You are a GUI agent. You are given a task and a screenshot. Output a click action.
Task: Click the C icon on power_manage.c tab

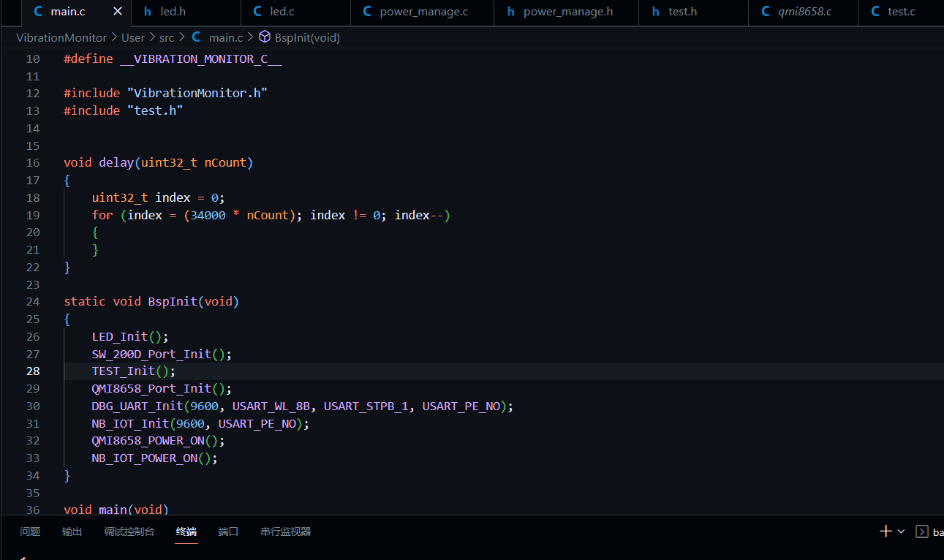(367, 12)
